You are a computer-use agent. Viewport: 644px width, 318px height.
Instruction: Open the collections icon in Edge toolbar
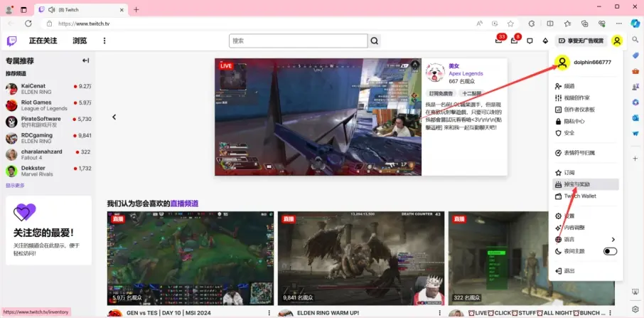click(x=585, y=23)
